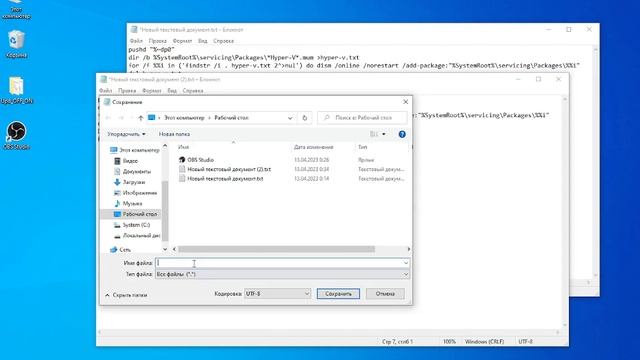
Task: Click Этот компьютер in address breadcrumb
Action: point(184,118)
